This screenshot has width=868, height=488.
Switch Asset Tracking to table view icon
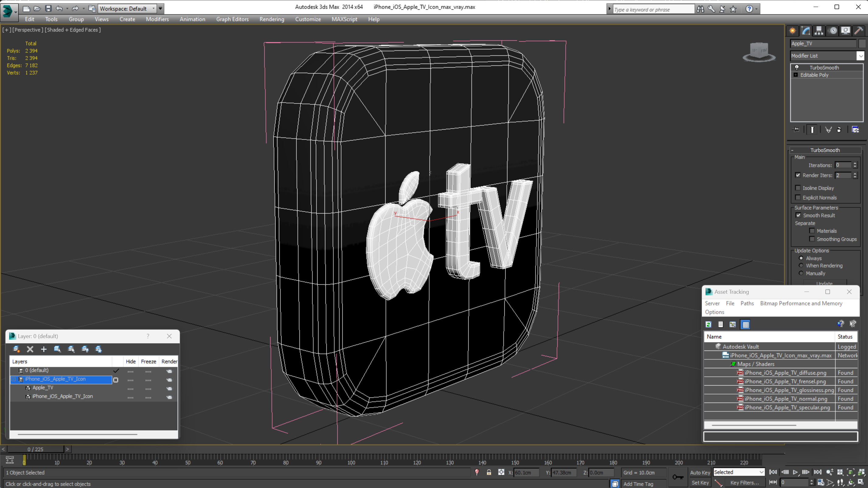click(x=746, y=324)
